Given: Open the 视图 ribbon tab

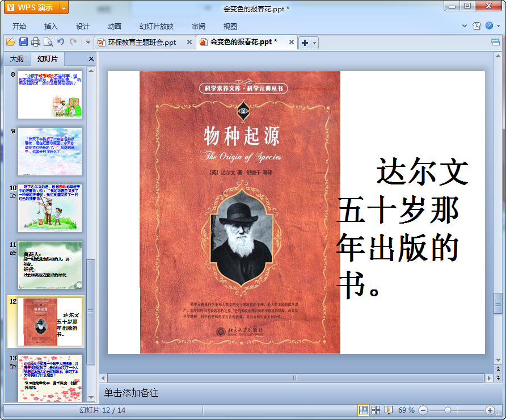Looking at the screenshot, I should (230, 27).
